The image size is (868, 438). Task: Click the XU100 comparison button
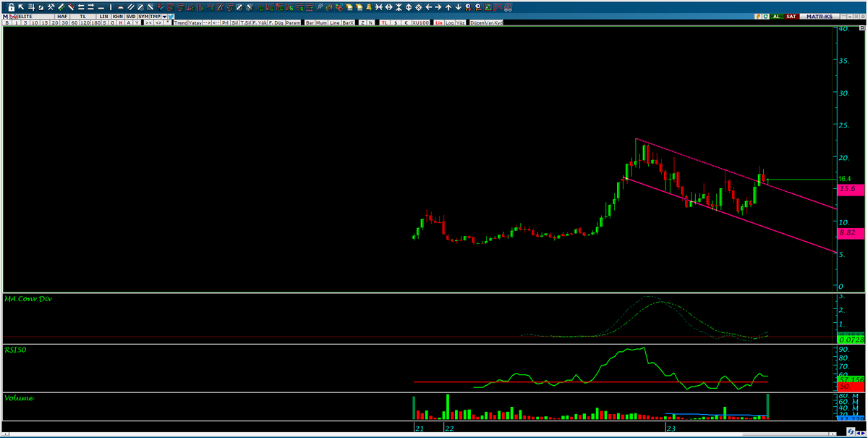(x=421, y=22)
